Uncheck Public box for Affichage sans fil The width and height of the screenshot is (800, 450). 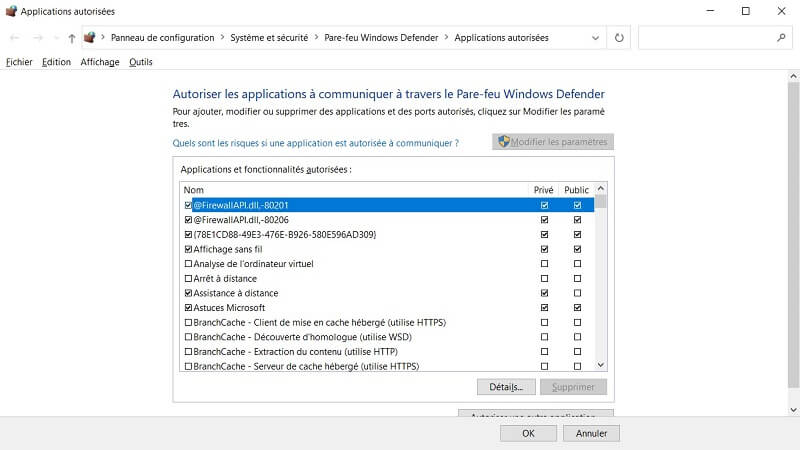click(577, 249)
